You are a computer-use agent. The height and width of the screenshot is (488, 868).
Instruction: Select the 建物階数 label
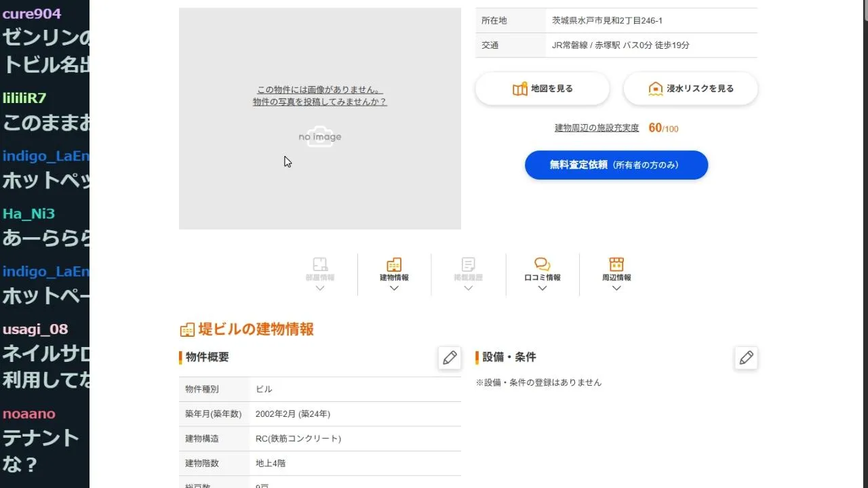point(202,464)
